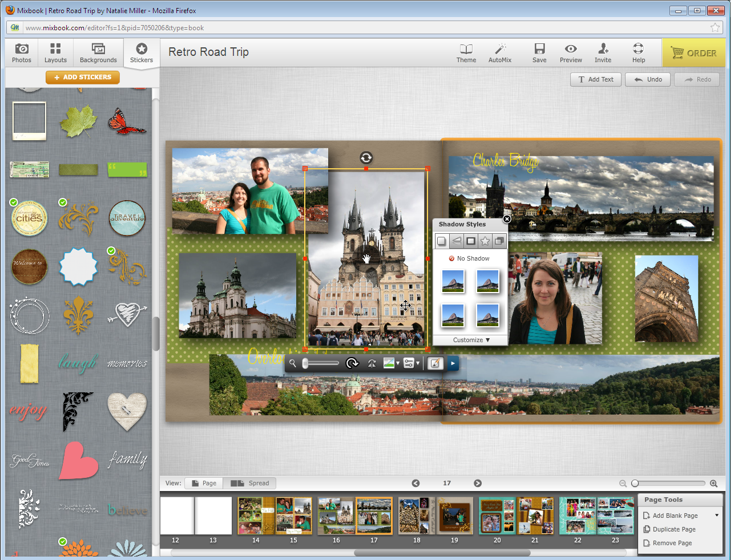Open the Backgrounds tab

pyautogui.click(x=98, y=53)
